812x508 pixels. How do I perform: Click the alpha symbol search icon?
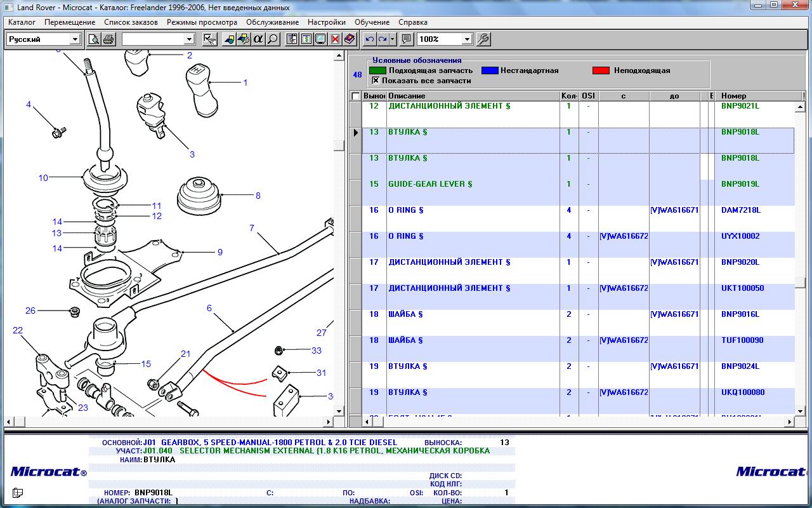[x=258, y=39]
